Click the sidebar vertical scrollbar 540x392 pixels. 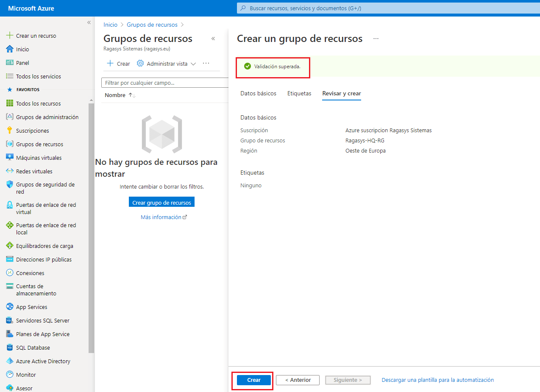(x=91, y=228)
